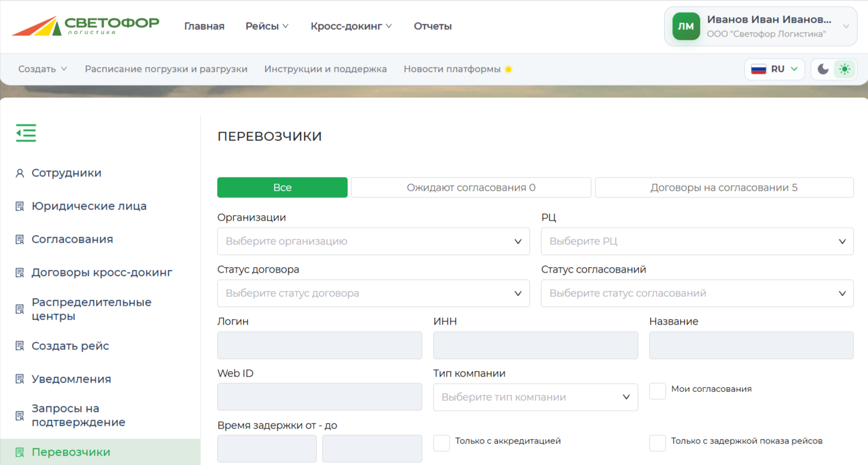Open Отчеты in top navigation
The height and width of the screenshot is (465, 868).
[x=433, y=26]
